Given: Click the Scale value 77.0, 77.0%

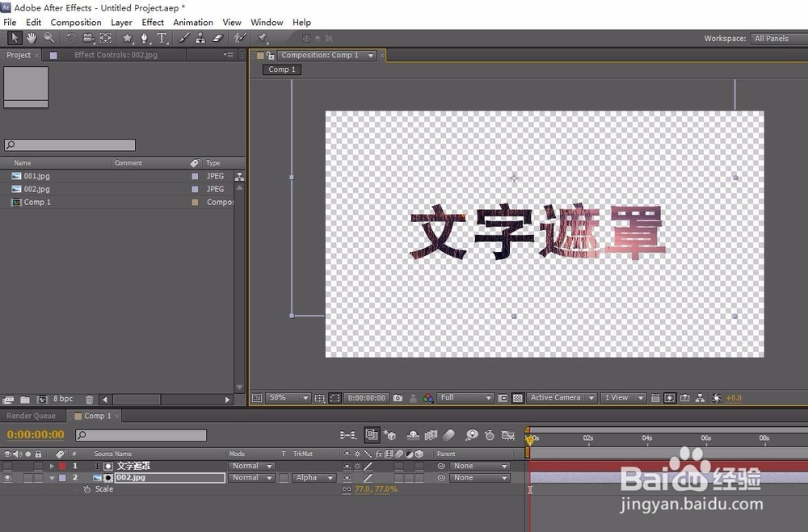Looking at the screenshot, I should tap(376, 489).
